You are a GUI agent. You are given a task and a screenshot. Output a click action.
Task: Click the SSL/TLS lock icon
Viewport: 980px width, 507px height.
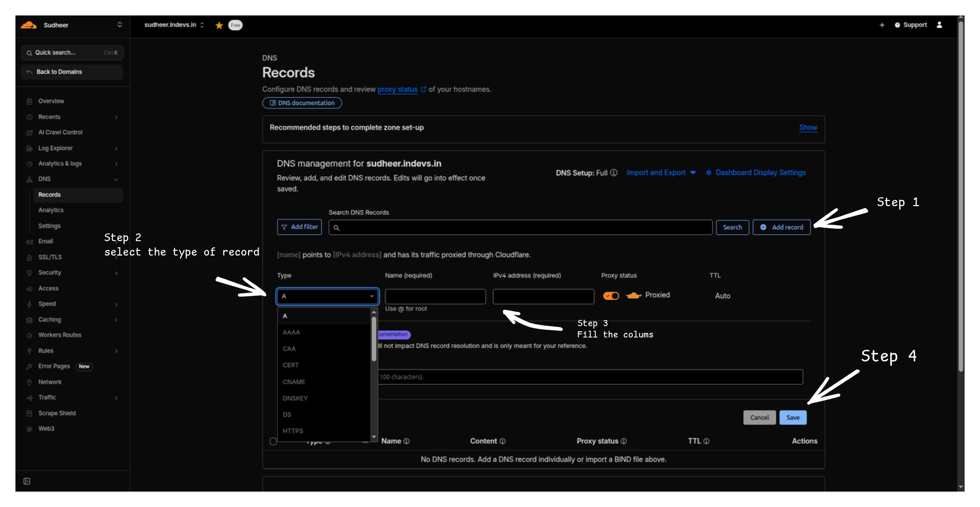[x=29, y=257]
